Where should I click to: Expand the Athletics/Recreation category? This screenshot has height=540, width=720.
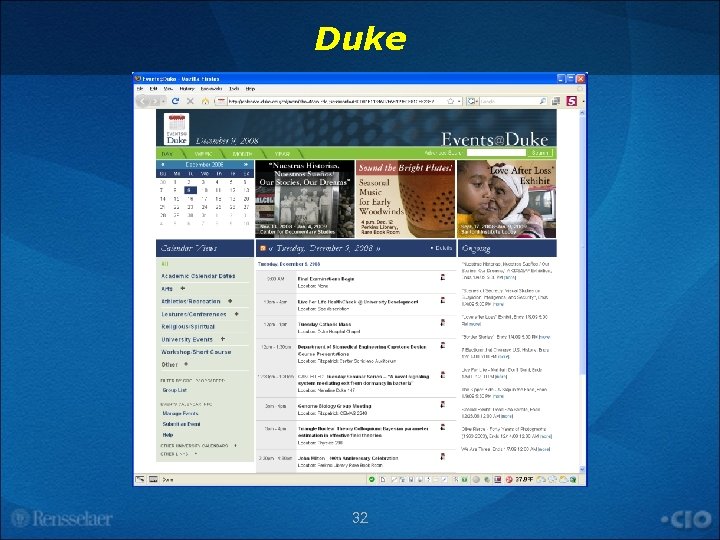(x=230, y=301)
